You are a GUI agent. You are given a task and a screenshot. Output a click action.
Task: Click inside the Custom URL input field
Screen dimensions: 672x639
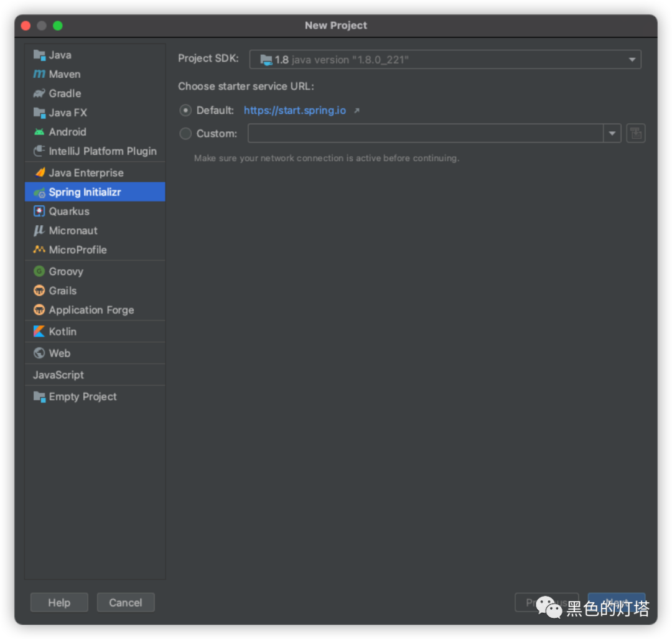[426, 133]
